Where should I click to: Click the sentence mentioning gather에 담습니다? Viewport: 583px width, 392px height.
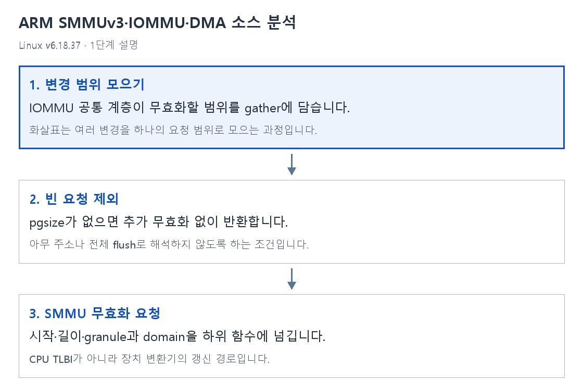[x=189, y=108]
